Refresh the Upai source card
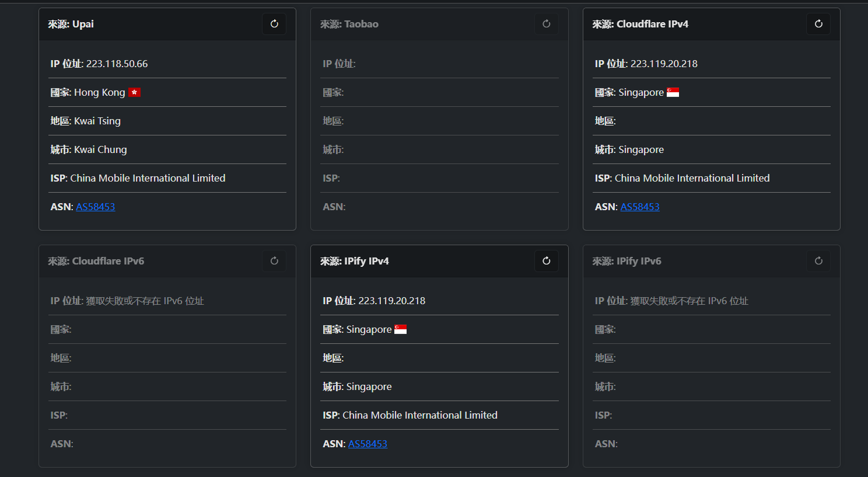868x477 pixels. 274,24
